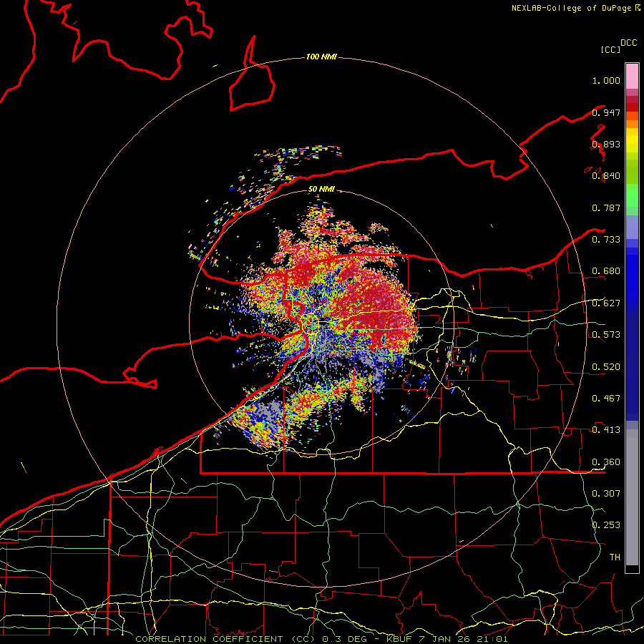The image size is (644, 644).
Task: Click the 0.253 legend value
Action: tap(606, 525)
